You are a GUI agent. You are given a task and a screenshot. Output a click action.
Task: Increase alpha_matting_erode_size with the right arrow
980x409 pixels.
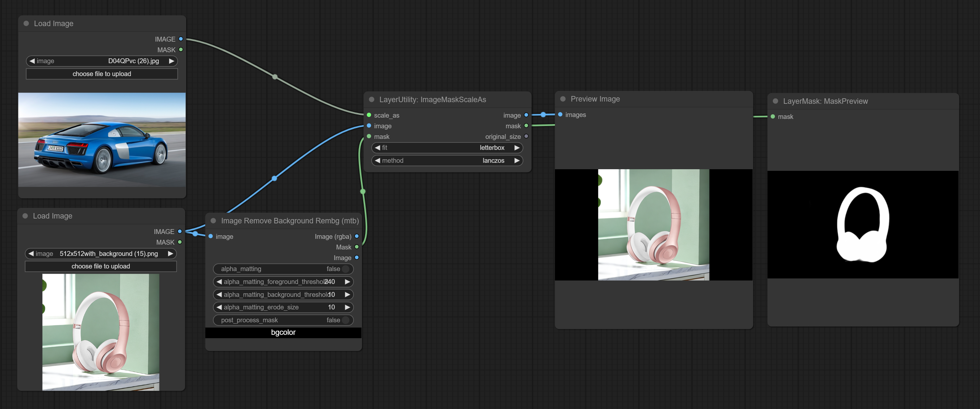click(x=347, y=307)
